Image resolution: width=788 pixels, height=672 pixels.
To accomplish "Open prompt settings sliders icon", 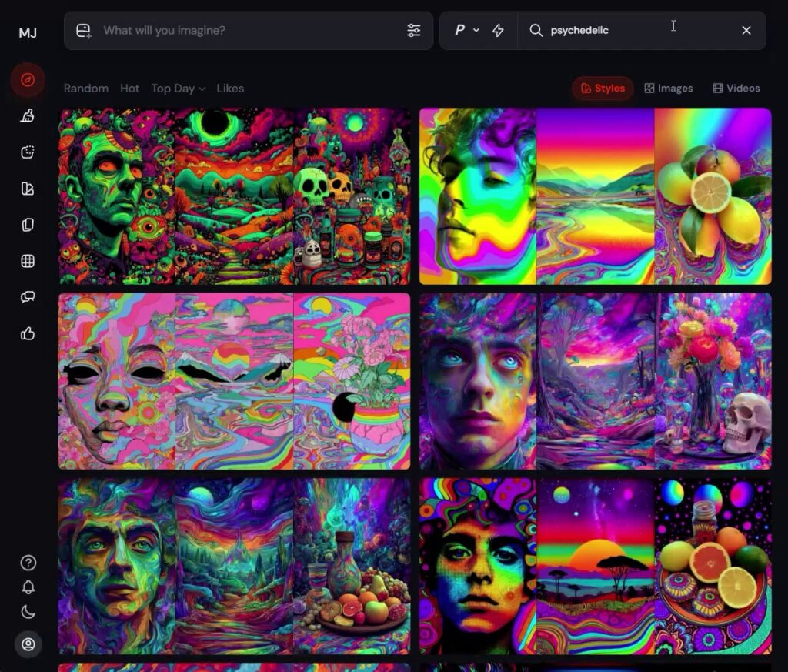I will pos(414,30).
